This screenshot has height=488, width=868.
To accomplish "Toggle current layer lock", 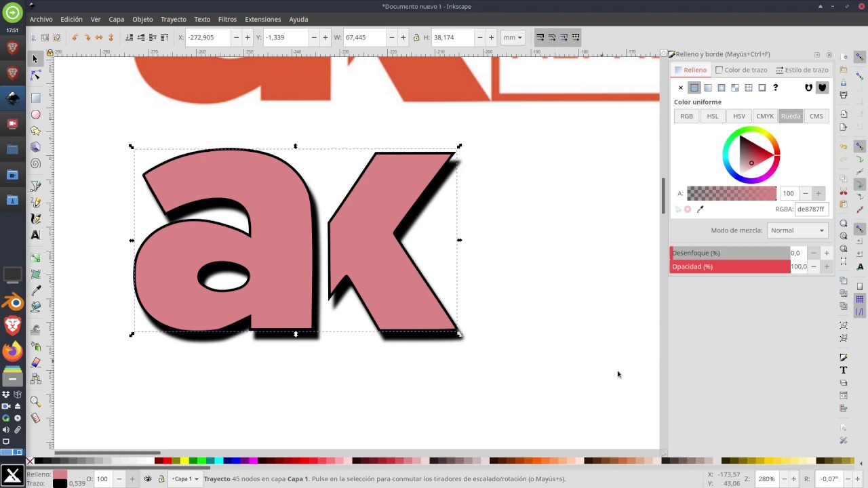I will pos(161,479).
